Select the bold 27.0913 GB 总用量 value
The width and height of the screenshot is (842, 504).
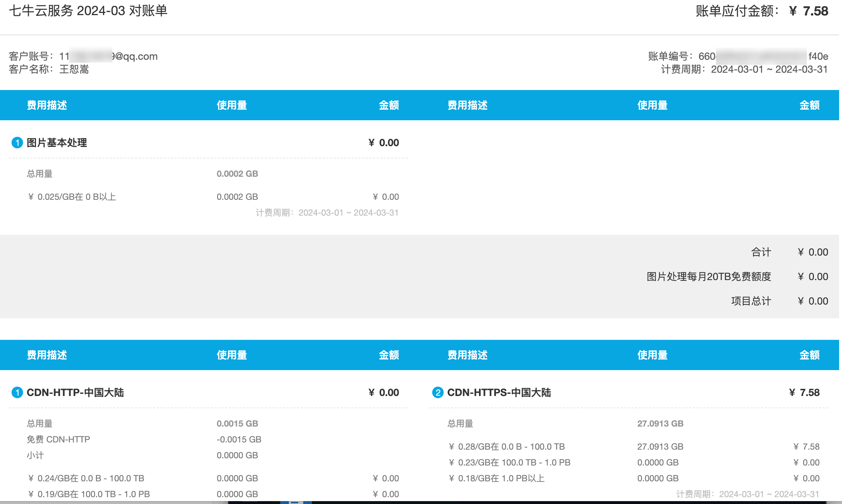660,424
